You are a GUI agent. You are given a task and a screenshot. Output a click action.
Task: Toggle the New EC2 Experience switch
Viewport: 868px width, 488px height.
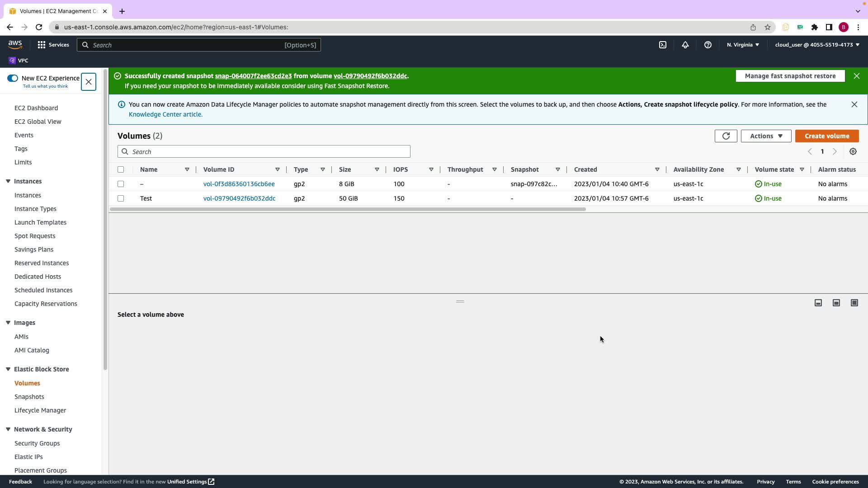point(13,78)
